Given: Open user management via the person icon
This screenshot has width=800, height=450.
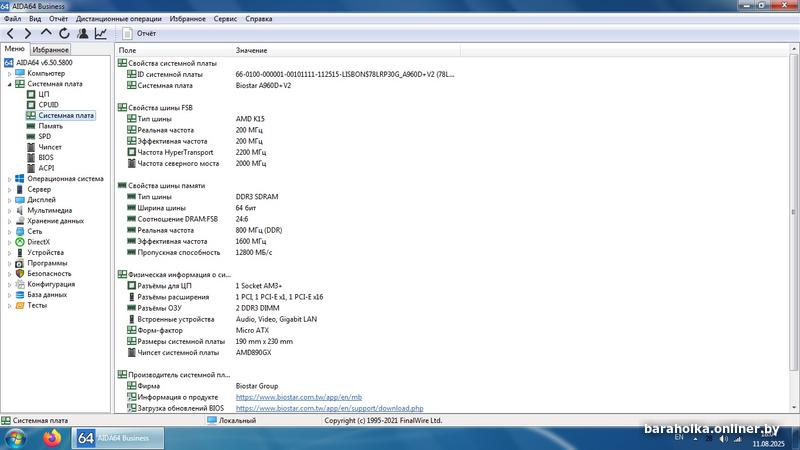Looking at the screenshot, I should pos(83,34).
